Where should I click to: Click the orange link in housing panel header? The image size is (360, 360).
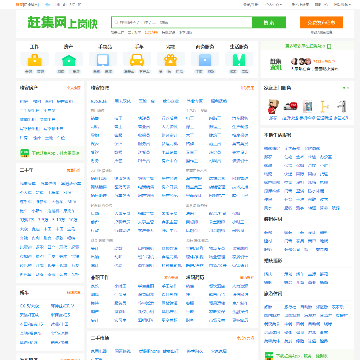(73, 88)
